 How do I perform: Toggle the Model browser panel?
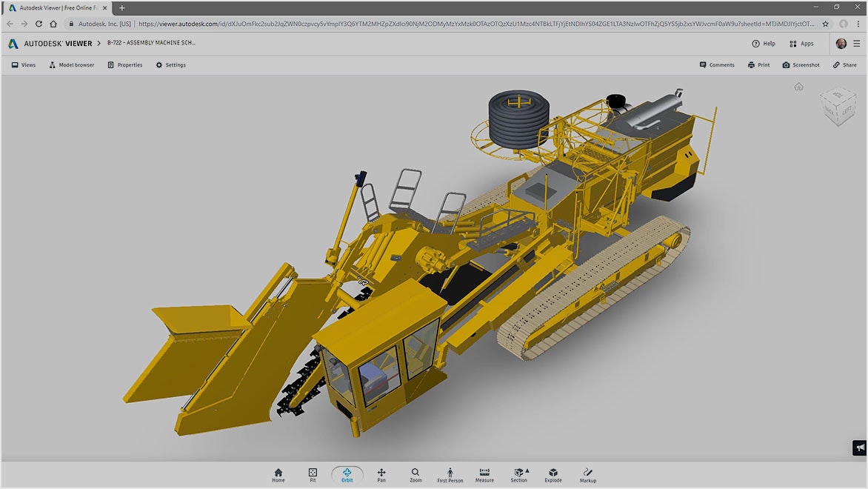[x=71, y=64]
